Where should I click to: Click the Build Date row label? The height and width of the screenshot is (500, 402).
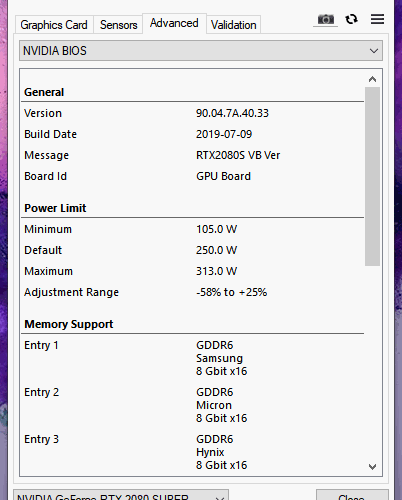(x=50, y=134)
